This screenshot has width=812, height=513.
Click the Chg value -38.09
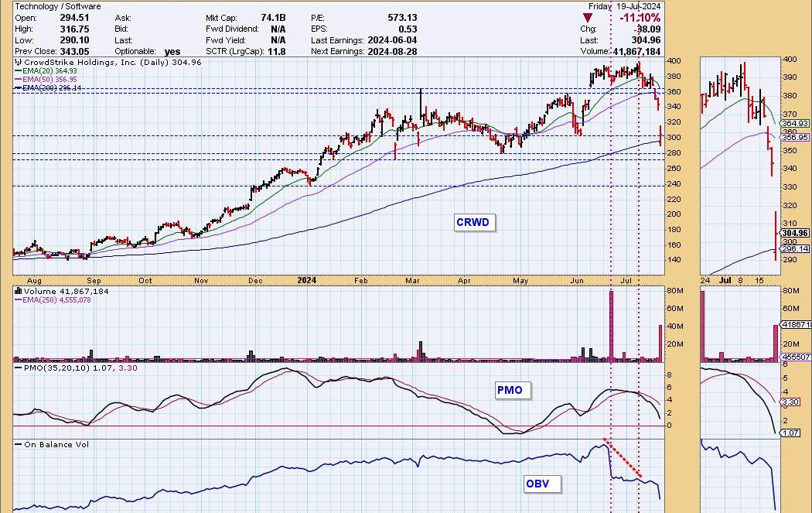647,29
